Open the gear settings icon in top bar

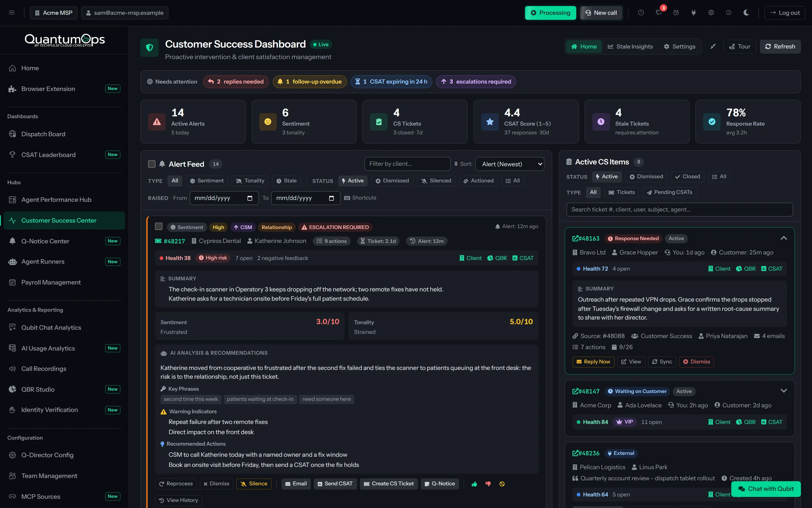coord(711,13)
